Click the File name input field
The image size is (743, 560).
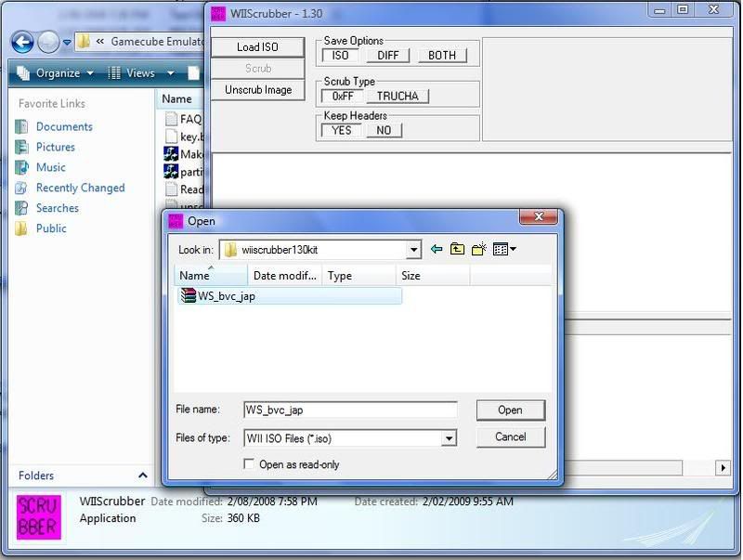pos(350,410)
